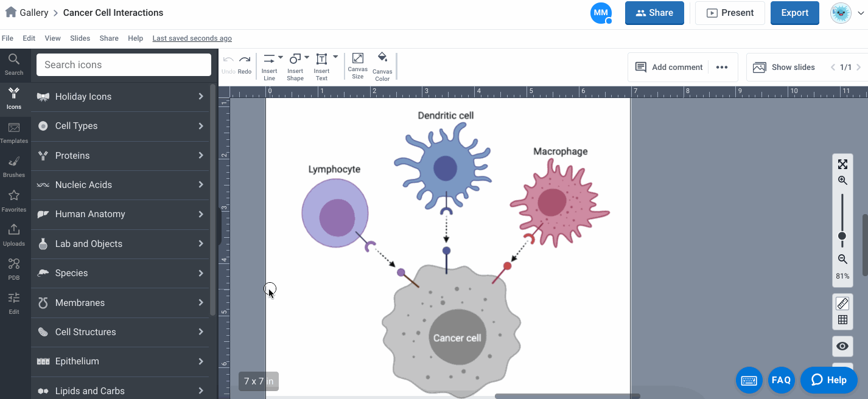This screenshot has width=868, height=399.
Task: Select the Canvas Size tool
Action: (357, 66)
